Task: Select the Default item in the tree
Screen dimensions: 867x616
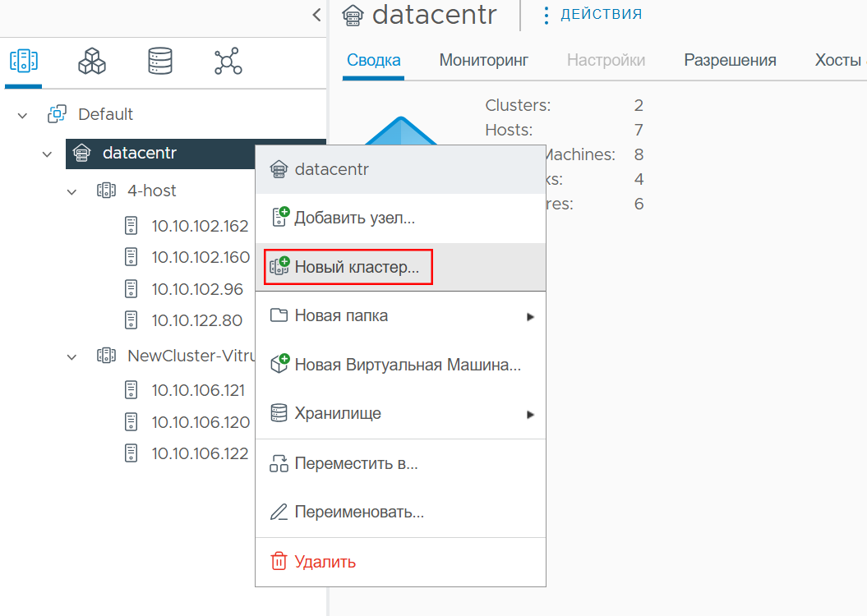Action: tap(106, 114)
